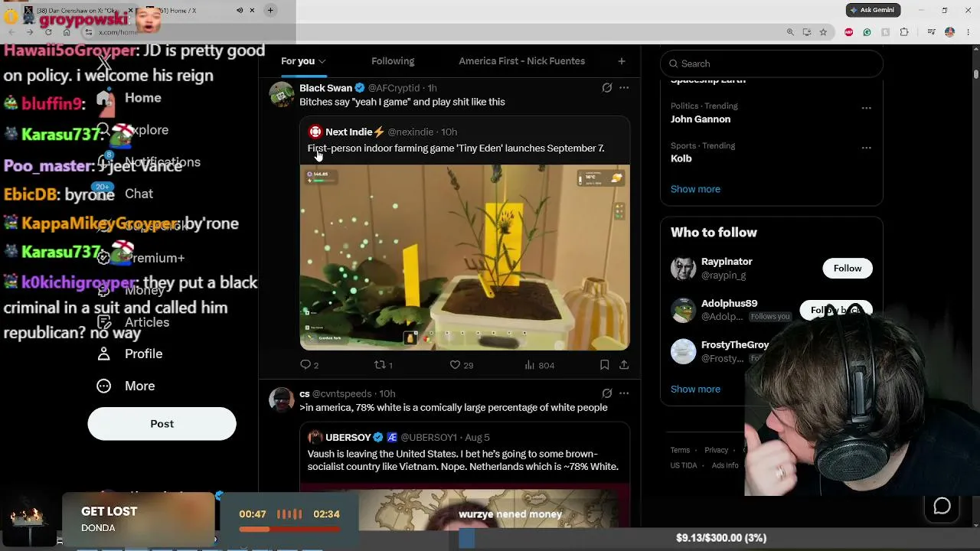The image size is (980, 551).
Task: Mute the audio on the Home / X tab
Action: tap(239, 11)
